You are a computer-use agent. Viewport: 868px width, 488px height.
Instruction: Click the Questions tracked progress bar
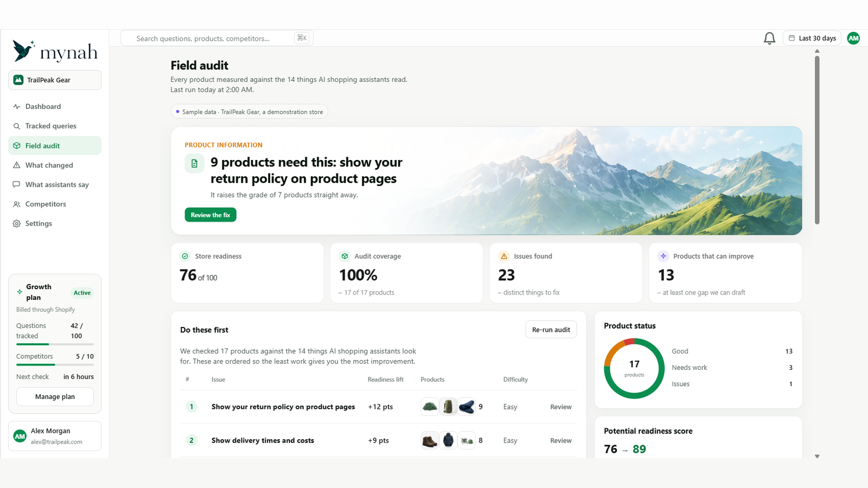(55, 344)
